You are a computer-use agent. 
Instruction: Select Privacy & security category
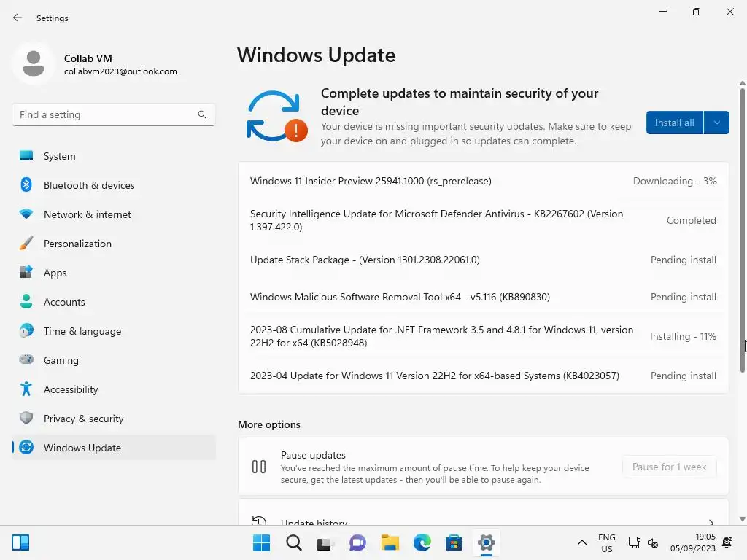coord(113,418)
